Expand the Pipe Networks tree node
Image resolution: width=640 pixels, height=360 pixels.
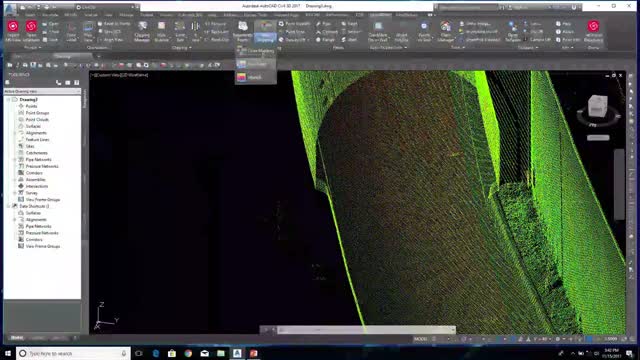15,160
